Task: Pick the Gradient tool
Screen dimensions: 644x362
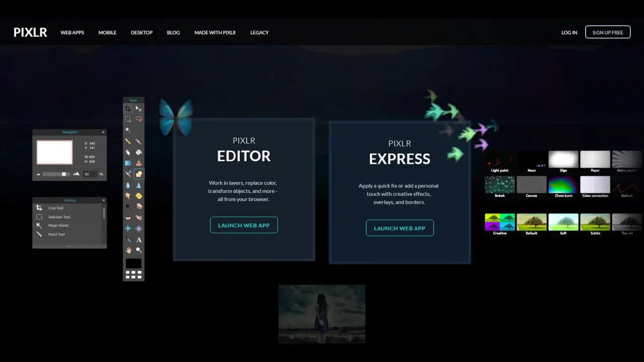Action: (128, 163)
